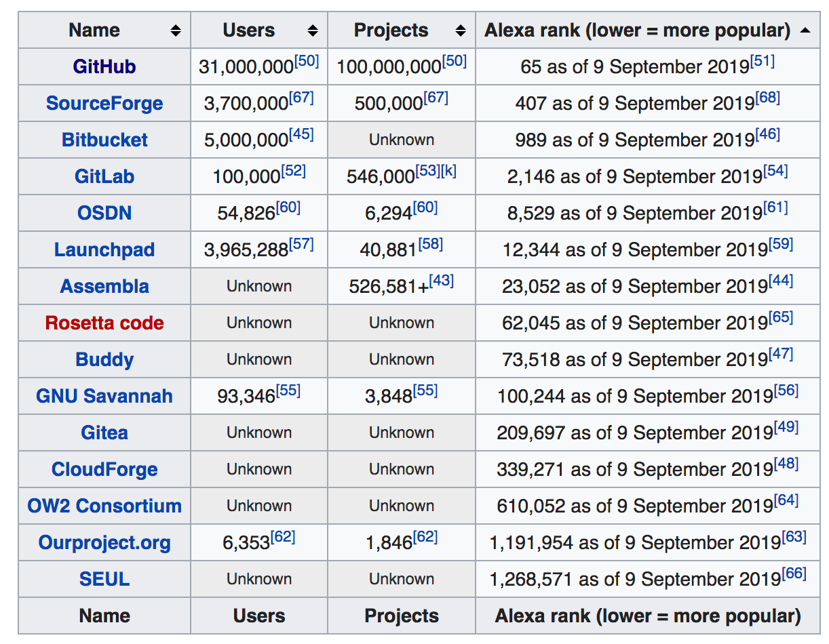This screenshot has height=644, width=829.
Task: Follow citation [63] in the Ourproject.org row
Action: pyautogui.click(x=794, y=537)
